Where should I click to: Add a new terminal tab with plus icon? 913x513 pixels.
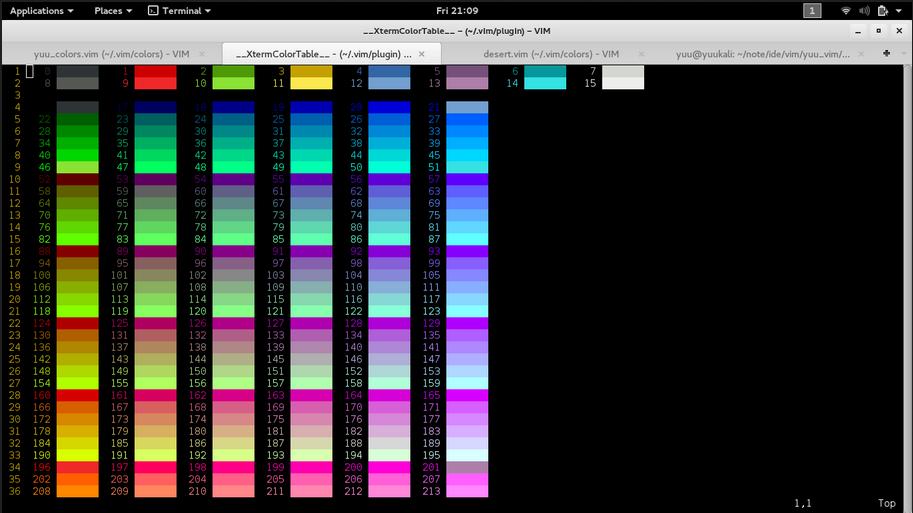[886, 53]
